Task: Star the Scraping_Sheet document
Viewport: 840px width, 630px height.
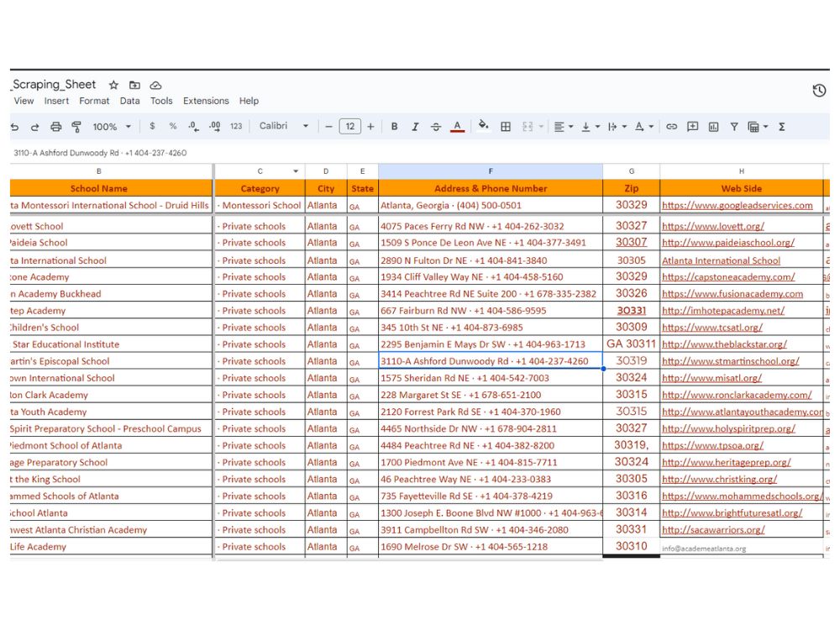Action: click(113, 85)
